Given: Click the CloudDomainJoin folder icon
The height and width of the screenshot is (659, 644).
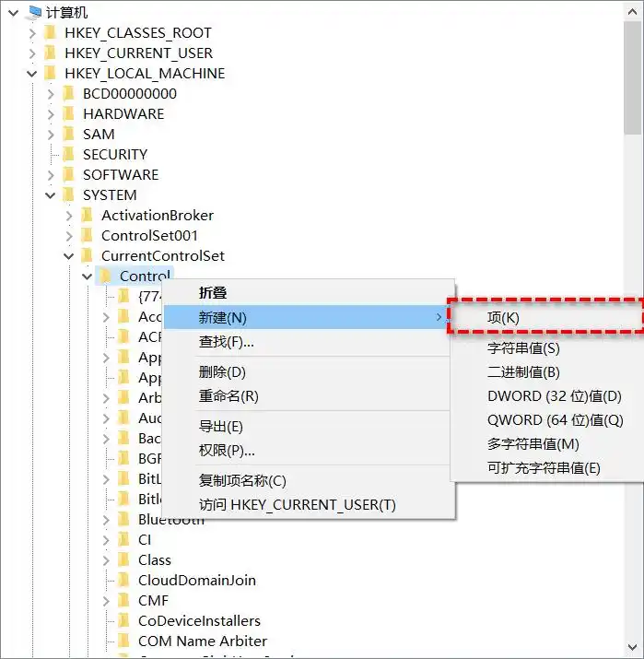Looking at the screenshot, I should click(123, 581).
